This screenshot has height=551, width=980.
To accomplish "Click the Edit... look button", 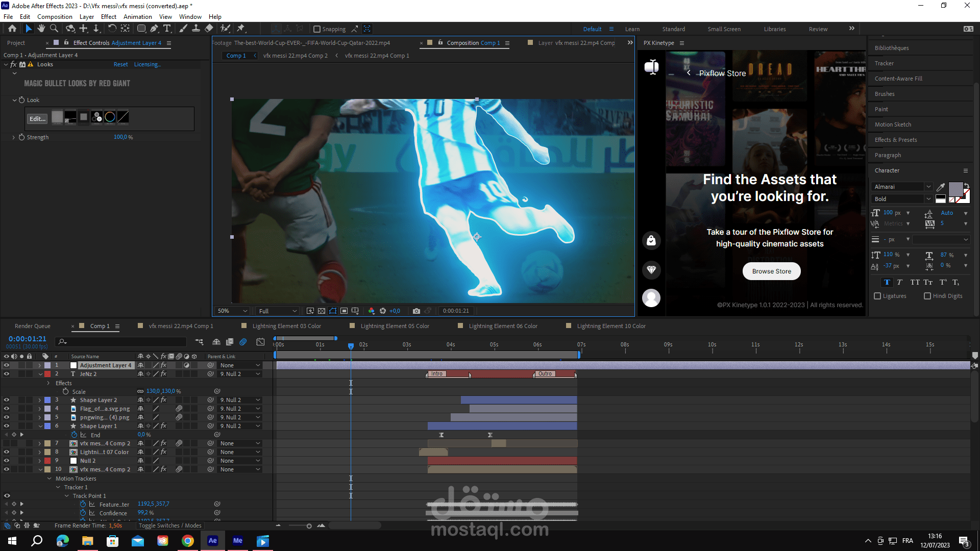I will click(37, 118).
